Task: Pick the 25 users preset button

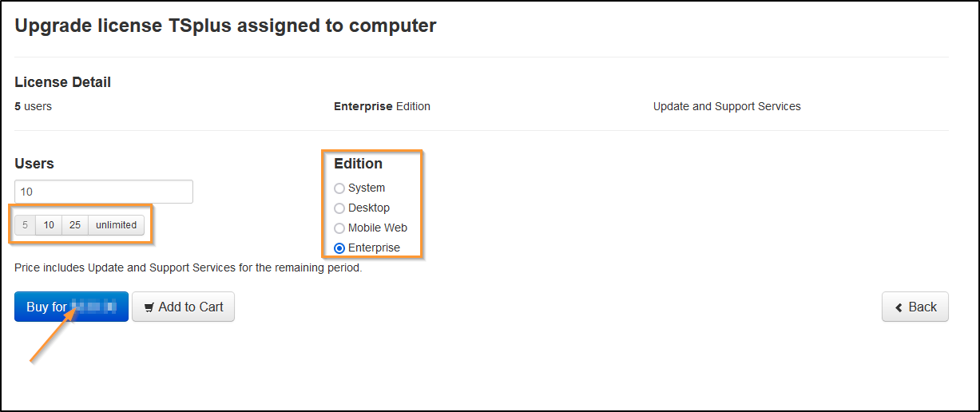Action: pos(75,225)
